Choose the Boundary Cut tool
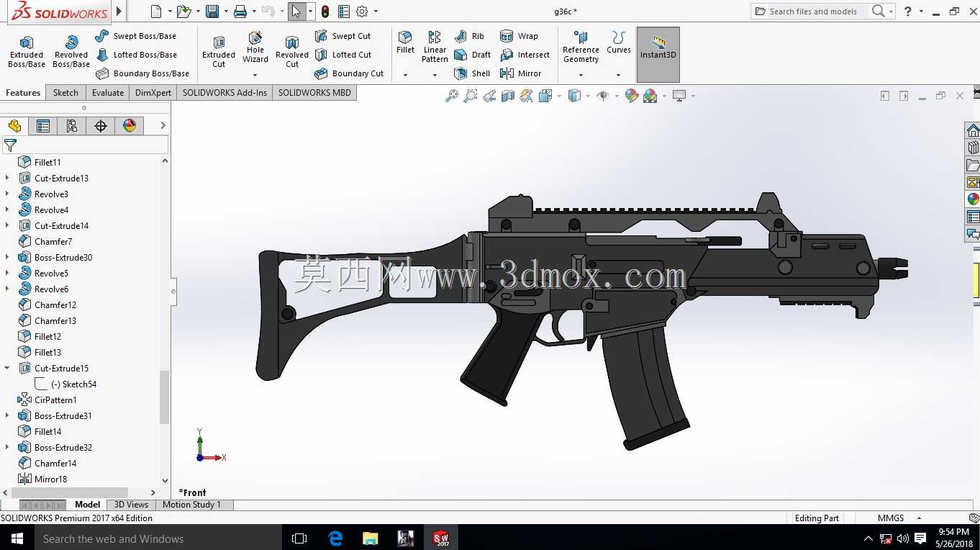980x550 pixels. pos(349,73)
